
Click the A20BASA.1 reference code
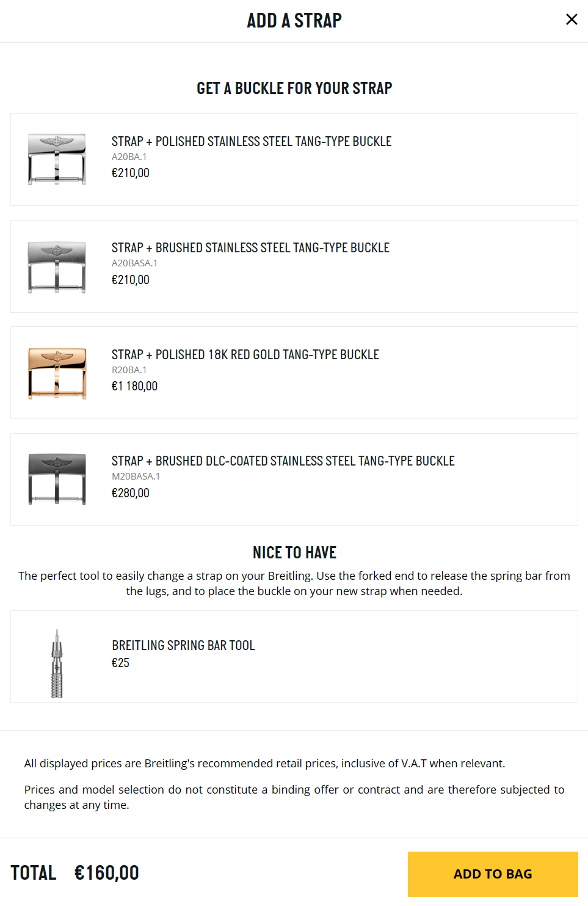[x=134, y=263]
